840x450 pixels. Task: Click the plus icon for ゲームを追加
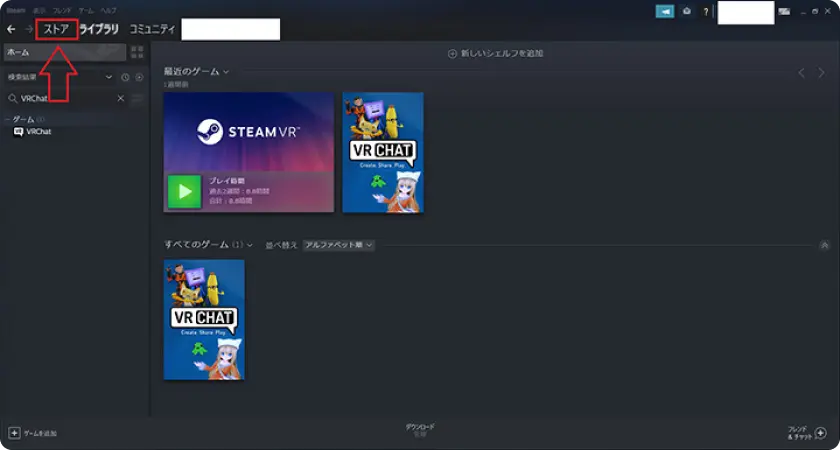pos(14,433)
